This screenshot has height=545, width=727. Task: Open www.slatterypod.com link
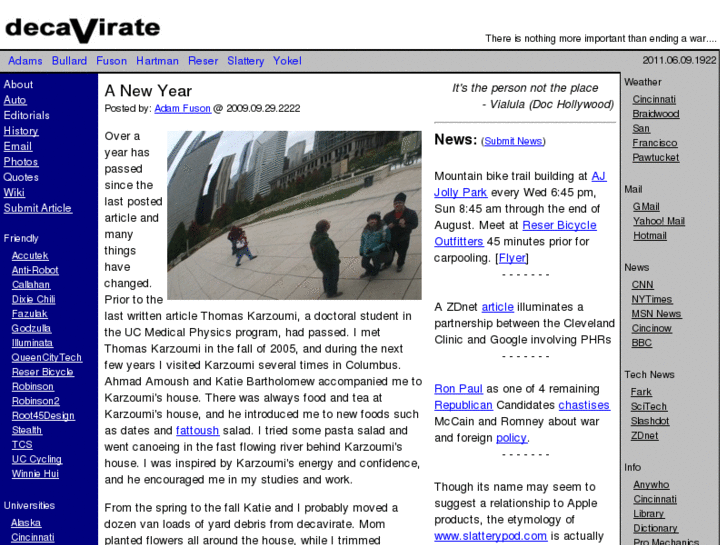tap(491, 536)
